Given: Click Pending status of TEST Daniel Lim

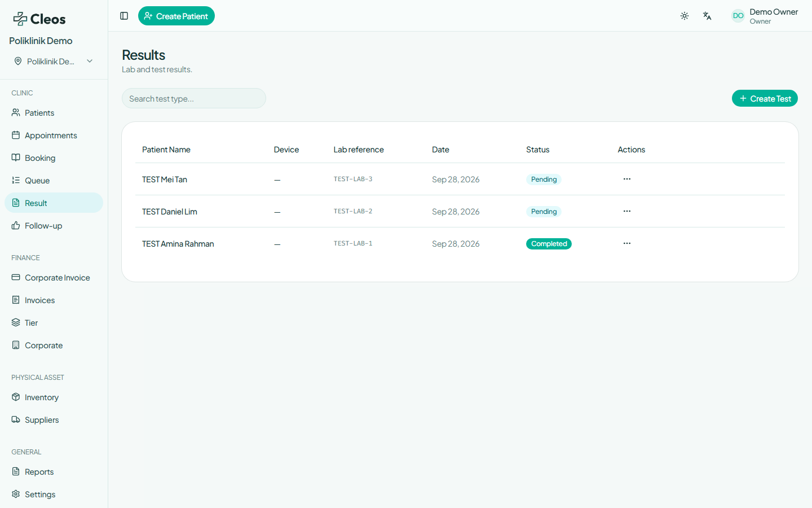Looking at the screenshot, I should tap(544, 212).
